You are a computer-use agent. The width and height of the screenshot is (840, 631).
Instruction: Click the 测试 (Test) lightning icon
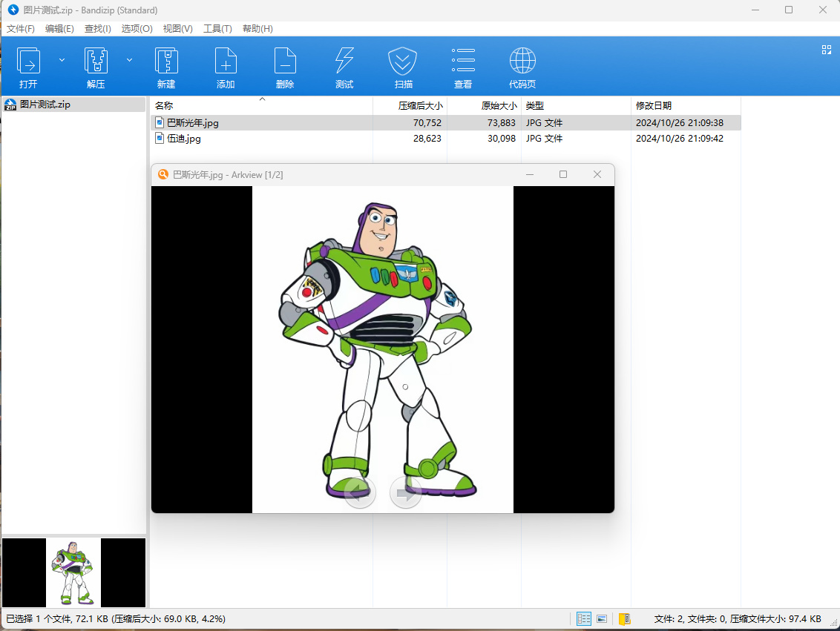pos(344,61)
